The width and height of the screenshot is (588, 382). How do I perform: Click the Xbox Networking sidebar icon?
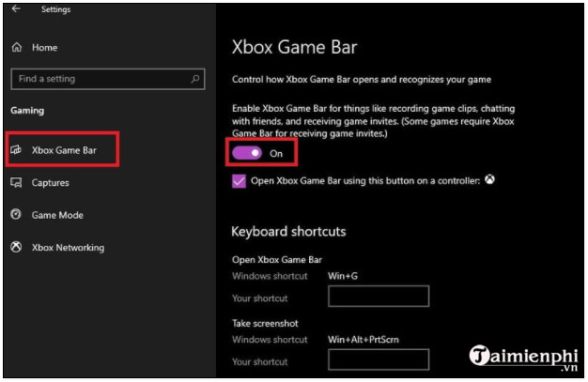[x=16, y=248]
